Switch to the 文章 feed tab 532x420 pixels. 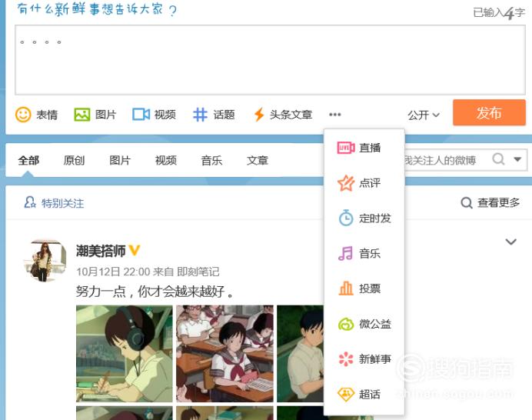click(258, 160)
